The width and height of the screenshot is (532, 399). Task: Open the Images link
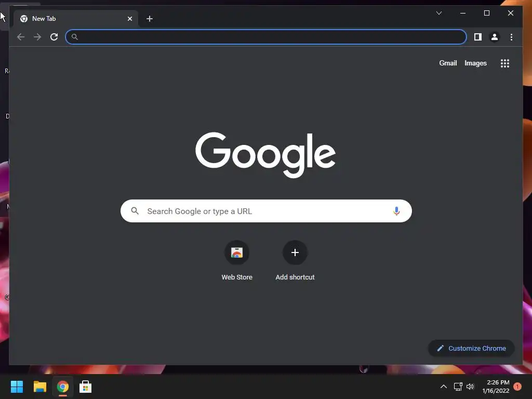tap(475, 63)
